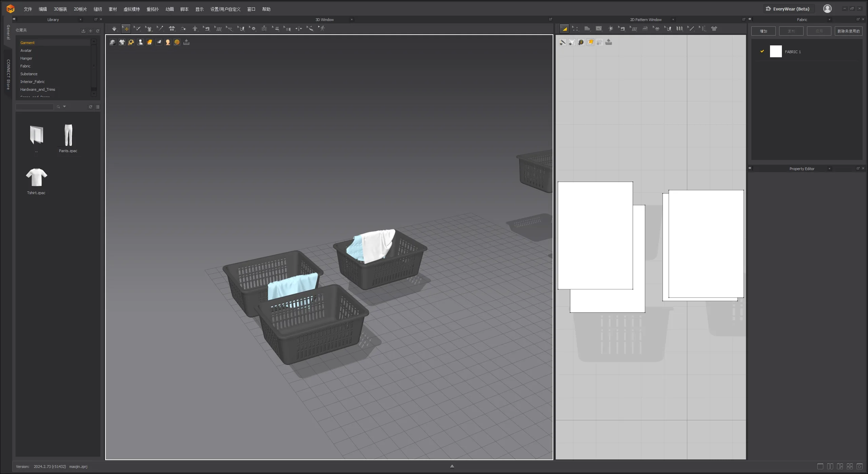Toggle the seamline visibility in the 2D window
Viewport: 868px width, 474px height.
563,42
